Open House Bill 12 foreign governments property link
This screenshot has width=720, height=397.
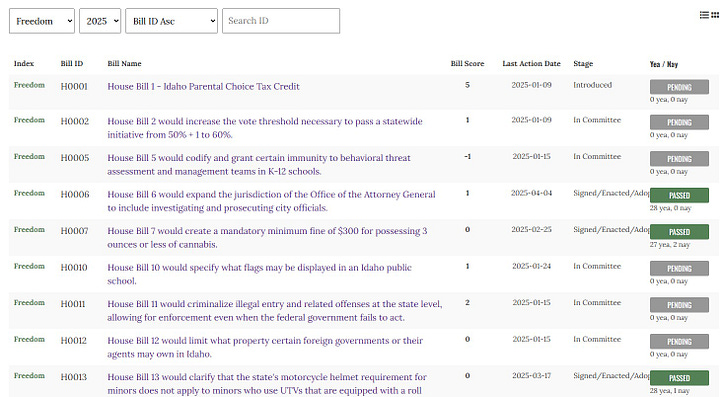tap(265, 347)
